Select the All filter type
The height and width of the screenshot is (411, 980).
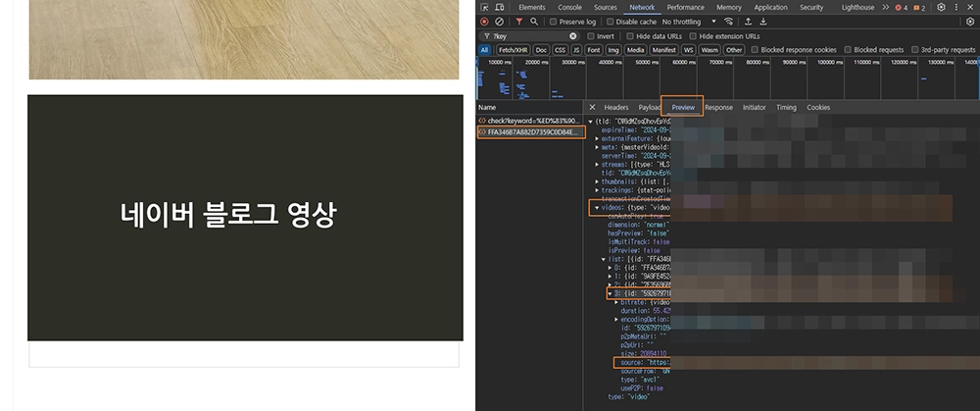coord(485,50)
